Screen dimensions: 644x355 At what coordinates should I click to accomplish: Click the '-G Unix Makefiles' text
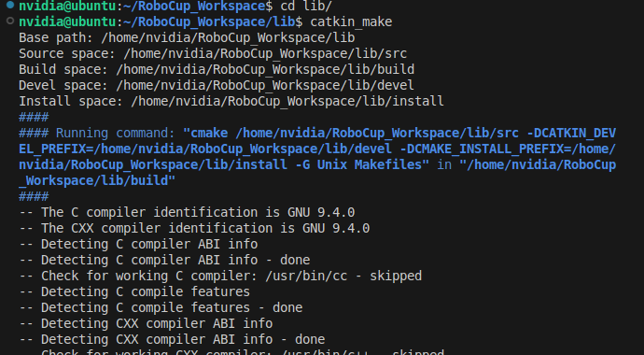click(358, 164)
